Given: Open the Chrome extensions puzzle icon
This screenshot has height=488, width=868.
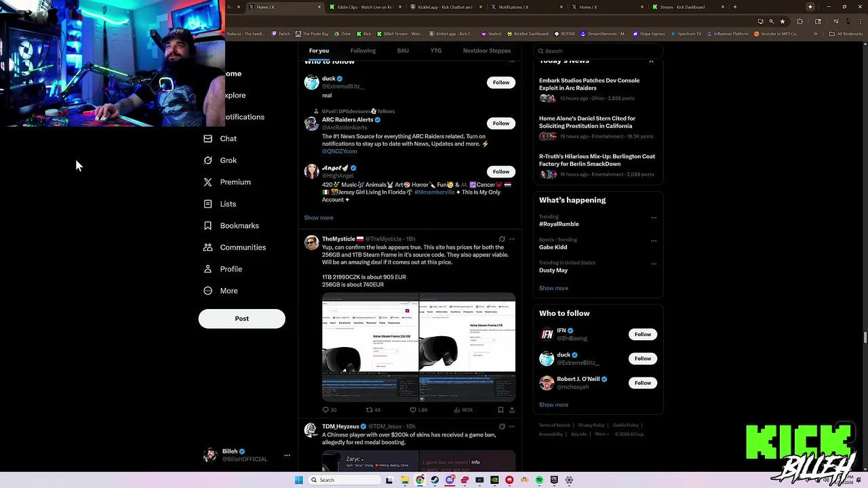Looking at the screenshot, I should click(x=800, y=21).
